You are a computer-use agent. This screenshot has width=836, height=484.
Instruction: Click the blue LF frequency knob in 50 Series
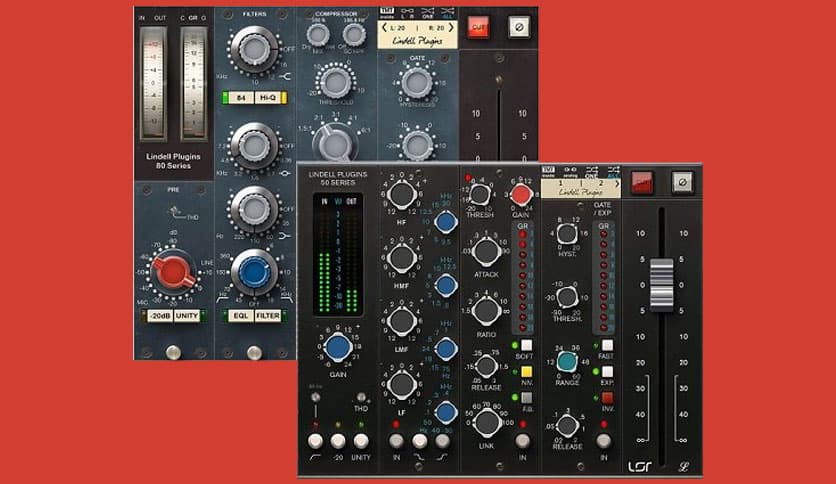point(445,412)
